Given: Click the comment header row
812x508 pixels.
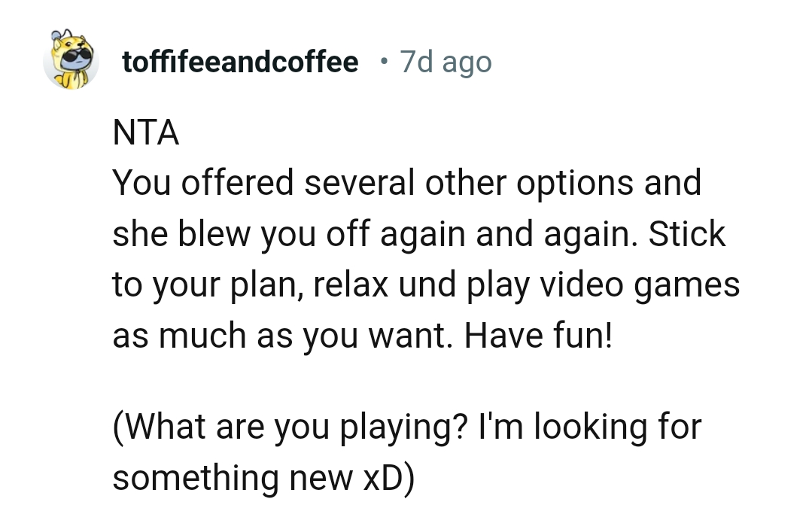Looking at the screenshot, I should (263, 62).
